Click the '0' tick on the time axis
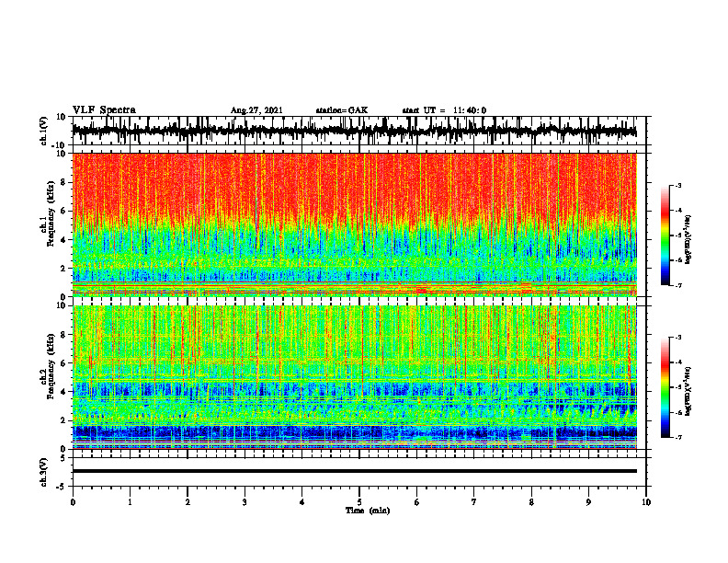 [x=73, y=502]
